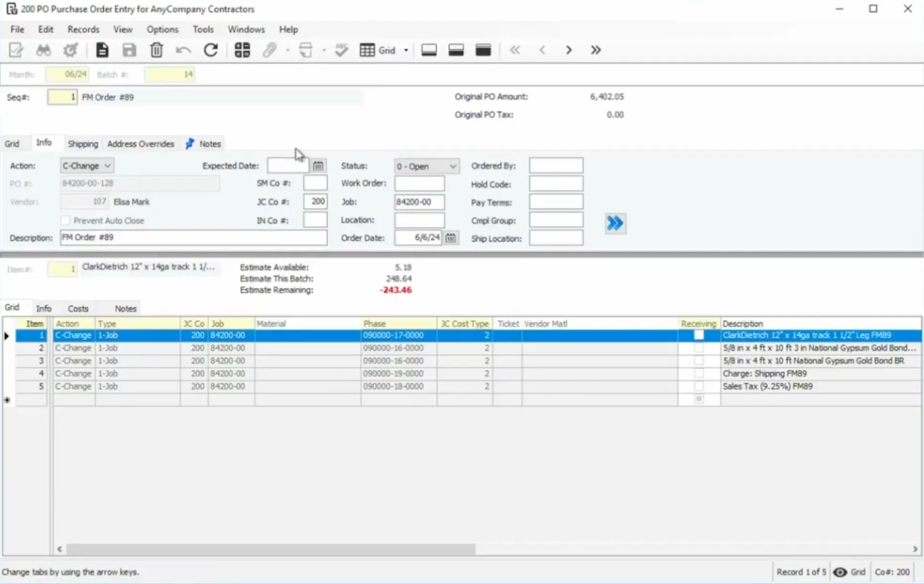The height and width of the screenshot is (584, 924).
Task: Enable Prevent Auto Close checkbox
Action: pos(66,221)
